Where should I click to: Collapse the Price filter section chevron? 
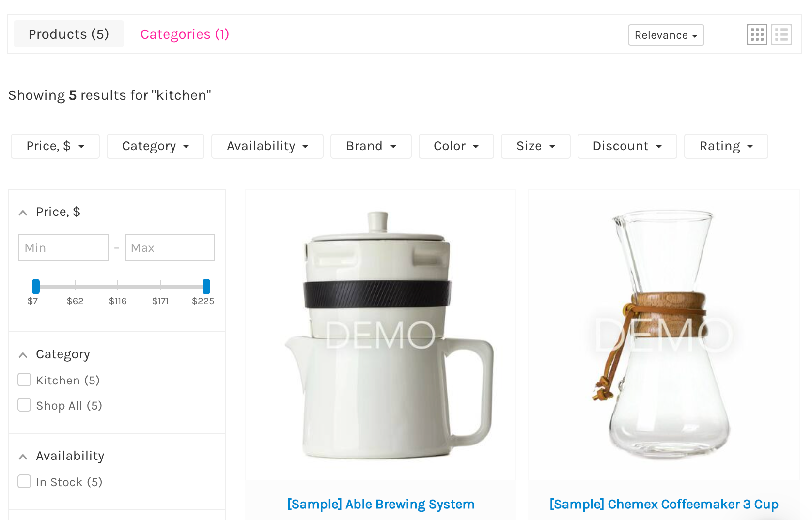pos(23,213)
